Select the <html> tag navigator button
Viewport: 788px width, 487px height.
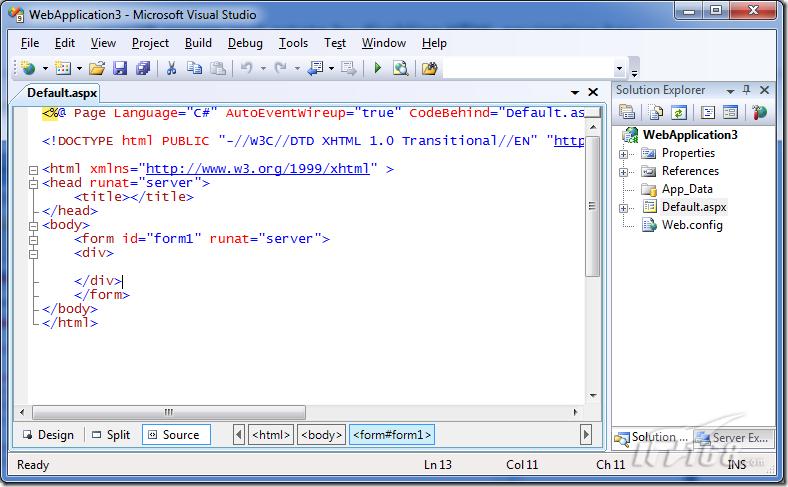(x=271, y=435)
